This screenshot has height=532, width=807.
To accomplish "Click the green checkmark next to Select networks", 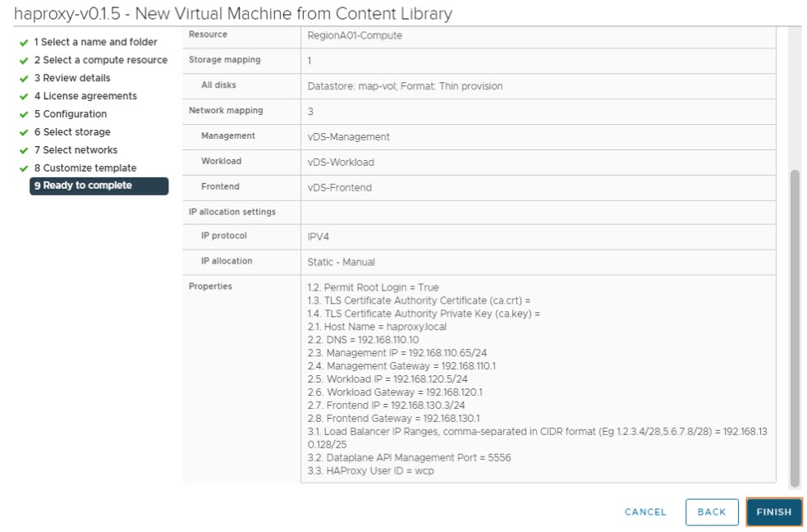I will click(x=24, y=151).
